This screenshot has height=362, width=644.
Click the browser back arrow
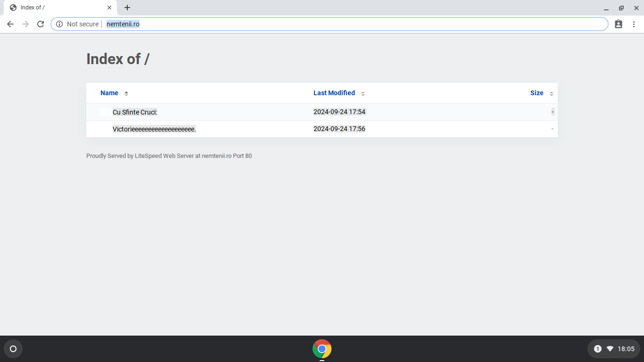coord(10,24)
